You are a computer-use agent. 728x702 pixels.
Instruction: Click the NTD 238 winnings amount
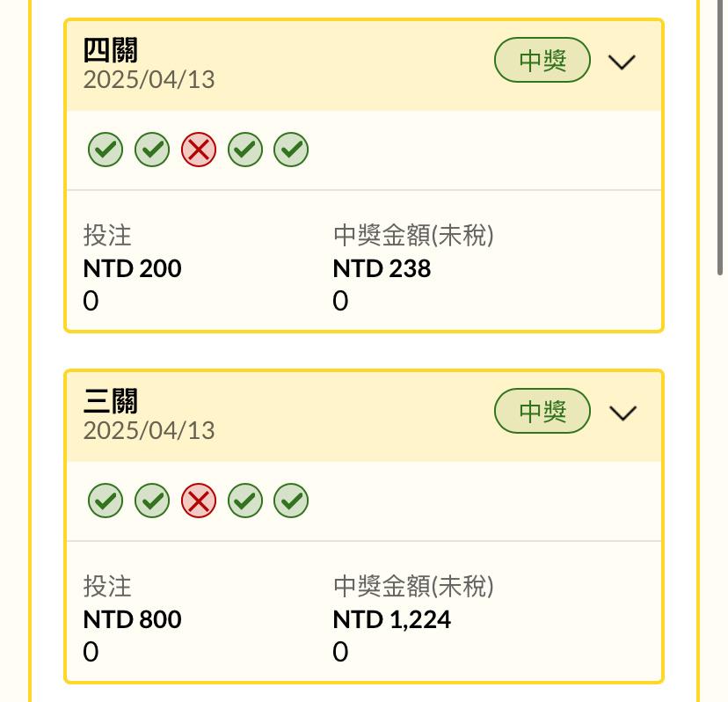(382, 268)
